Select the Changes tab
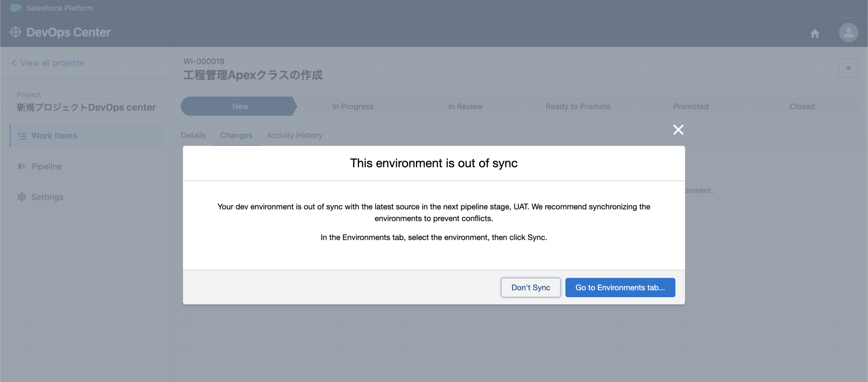 pyautogui.click(x=236, y=135)
